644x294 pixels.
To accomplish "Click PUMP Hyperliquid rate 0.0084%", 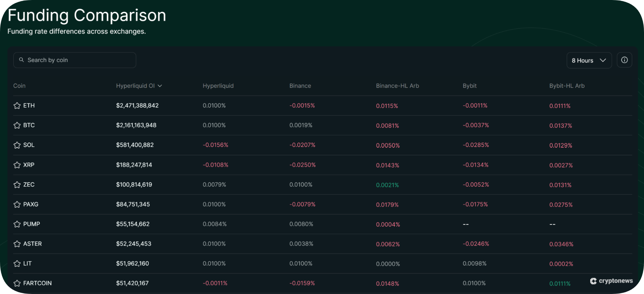I will (x=215, y=224).
